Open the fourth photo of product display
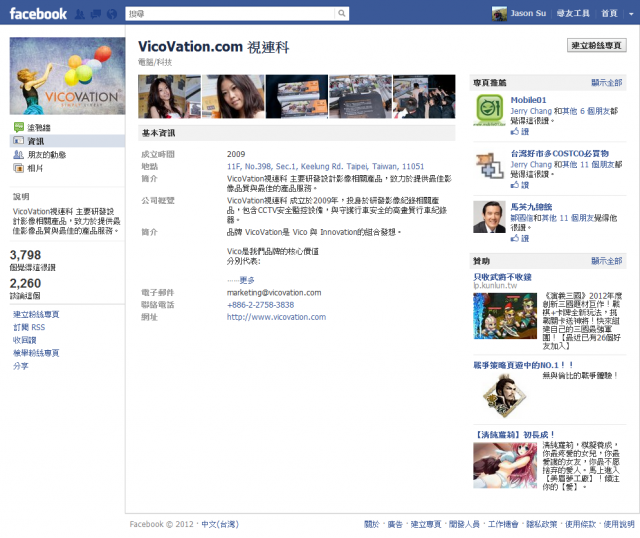 point(360,97)
